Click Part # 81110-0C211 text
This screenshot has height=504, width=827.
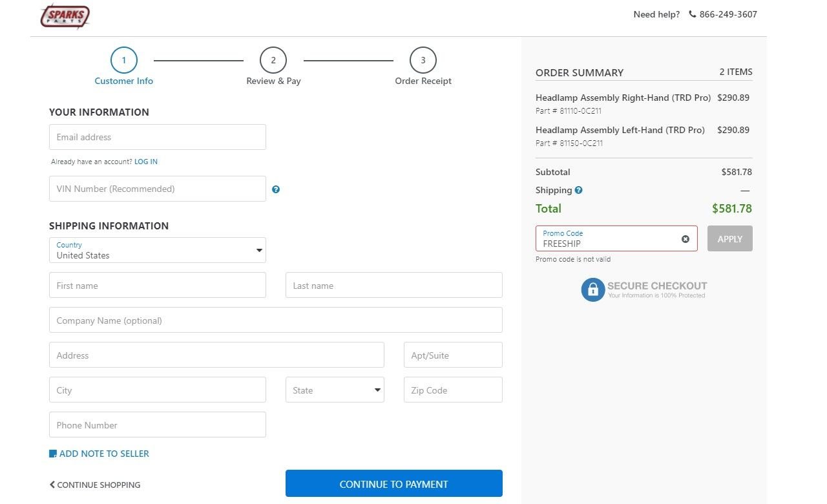569,111
